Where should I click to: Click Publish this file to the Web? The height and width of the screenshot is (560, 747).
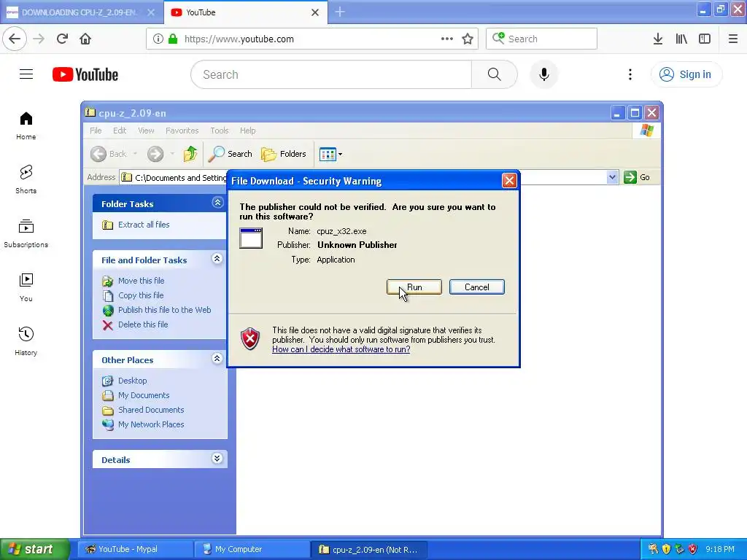tap(164, 310)
